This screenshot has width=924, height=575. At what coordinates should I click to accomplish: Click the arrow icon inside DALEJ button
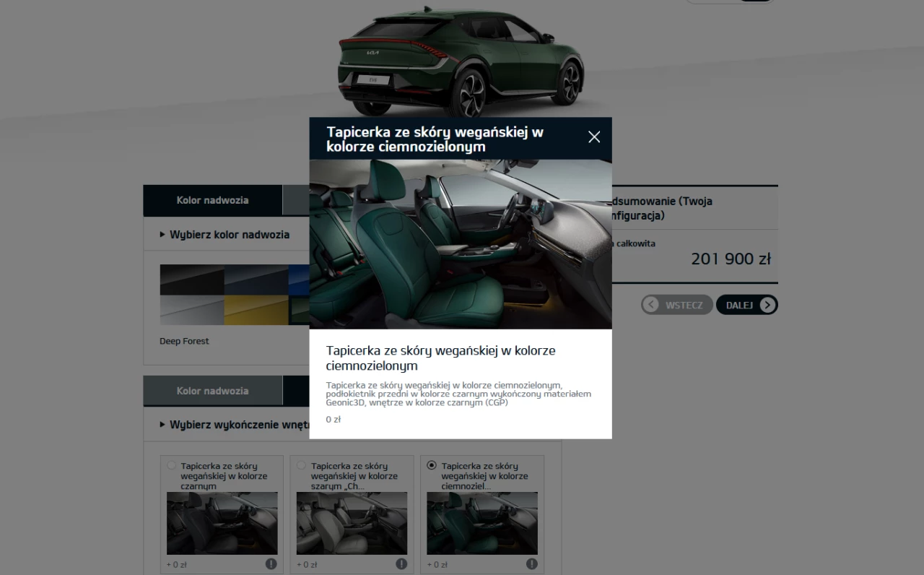[x=768, y=305]
